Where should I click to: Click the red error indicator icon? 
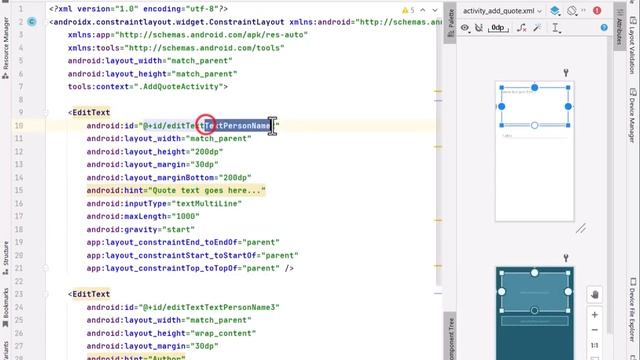click(597, 11)
